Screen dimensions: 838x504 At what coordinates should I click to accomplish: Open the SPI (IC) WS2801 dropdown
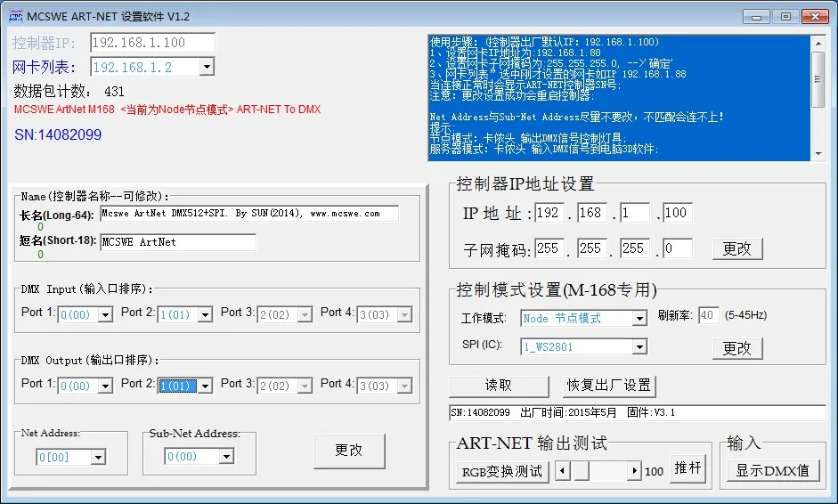pos(639,347)
